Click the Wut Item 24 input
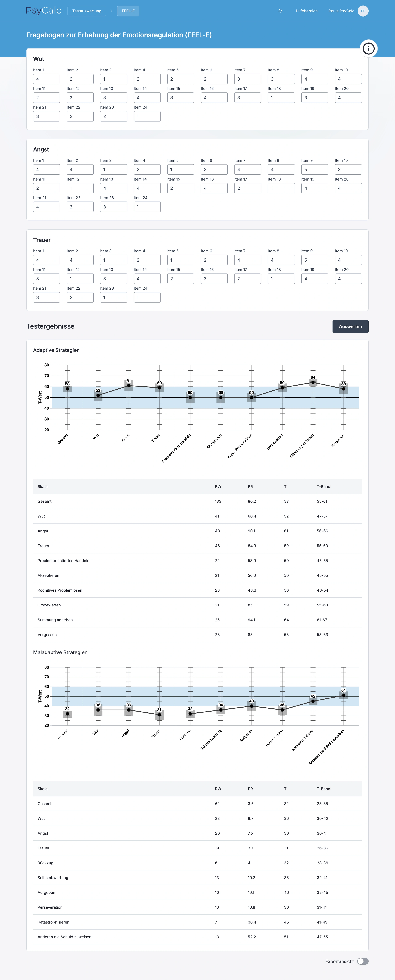395x980 pixels. tap(147, 116)
